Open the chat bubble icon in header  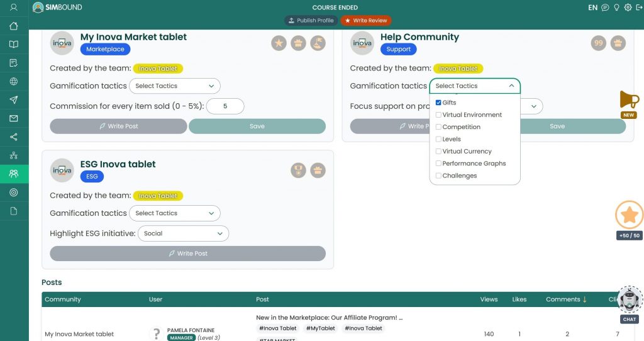coord(605,8)
